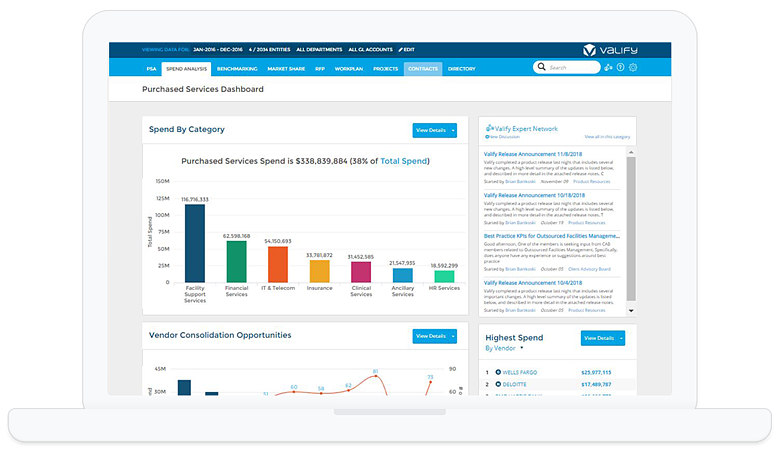Click the Product Resources tag under 11/8/2018 post

(592, 182)
